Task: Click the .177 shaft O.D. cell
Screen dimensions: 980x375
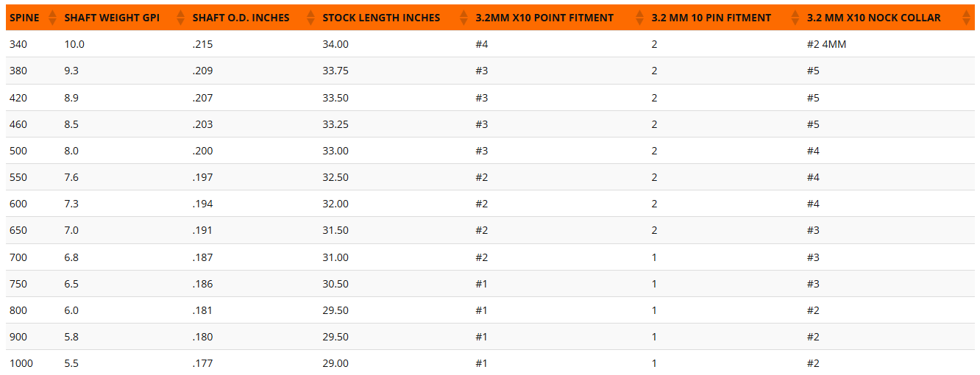Action: 202,363
